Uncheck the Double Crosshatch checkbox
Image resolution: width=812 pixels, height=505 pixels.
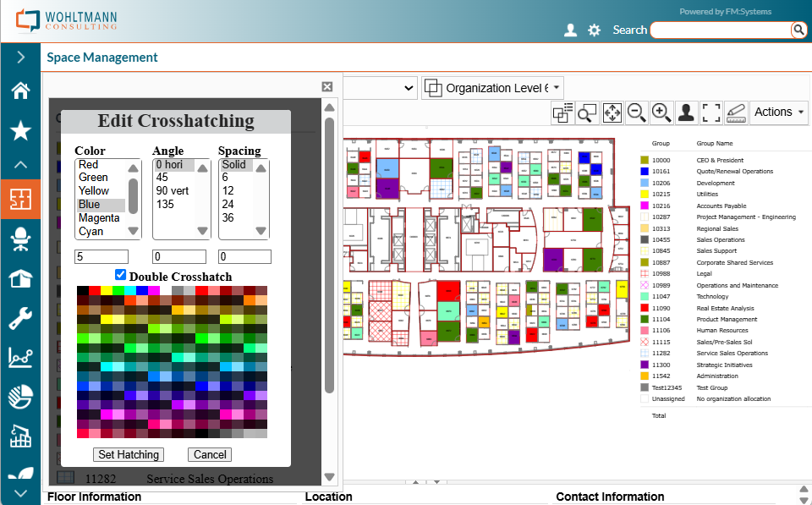tap(120, 275)
